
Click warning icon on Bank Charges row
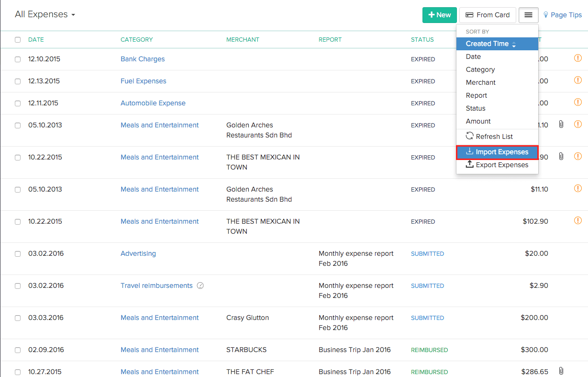(577, 58)
